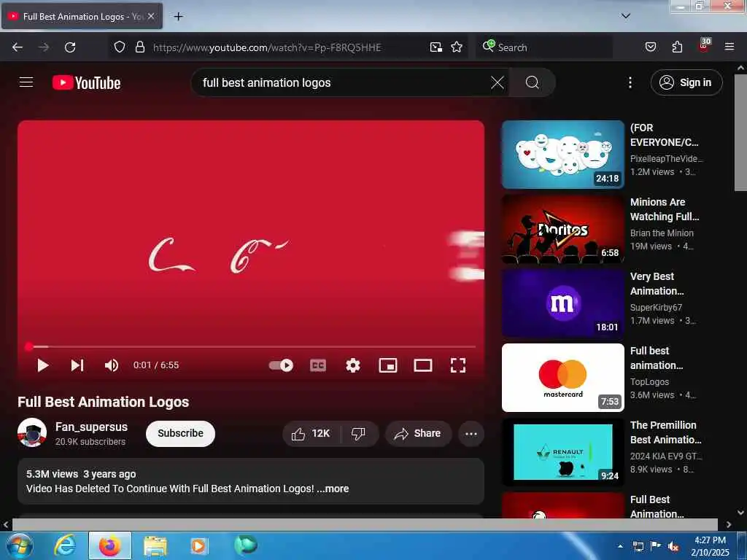Open 'Minions Are Watching Full...' title
Viewport: 747px width, 560px height.
pyautogui.click(x=665, y=209)
